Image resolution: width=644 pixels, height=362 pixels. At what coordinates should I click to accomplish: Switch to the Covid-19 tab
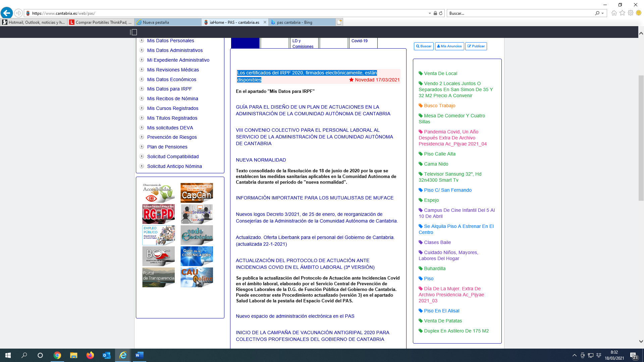click(x=360, y=41)
